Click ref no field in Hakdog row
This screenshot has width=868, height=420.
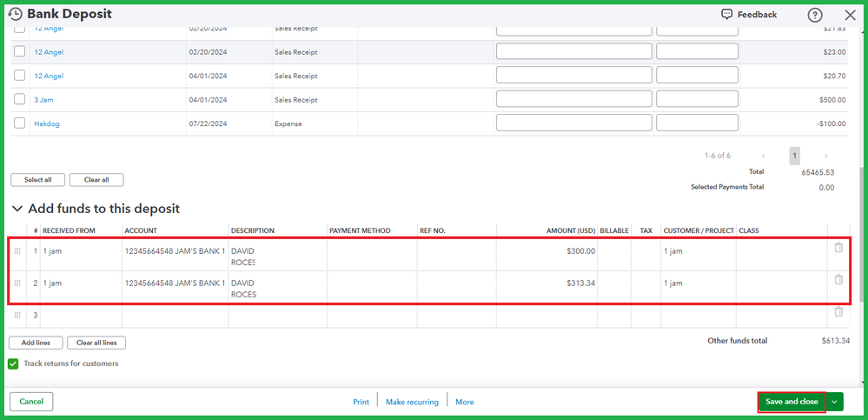point(697,123)
